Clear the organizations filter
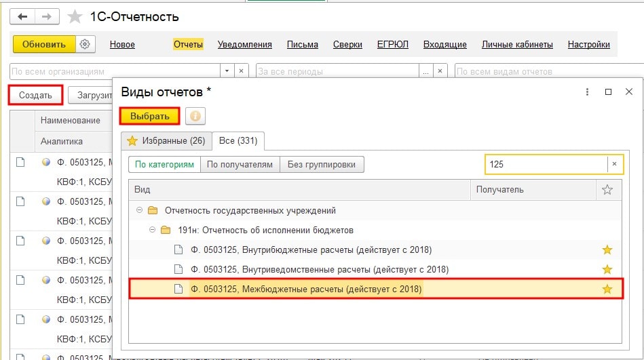The image size is (644, 360). 242,71
